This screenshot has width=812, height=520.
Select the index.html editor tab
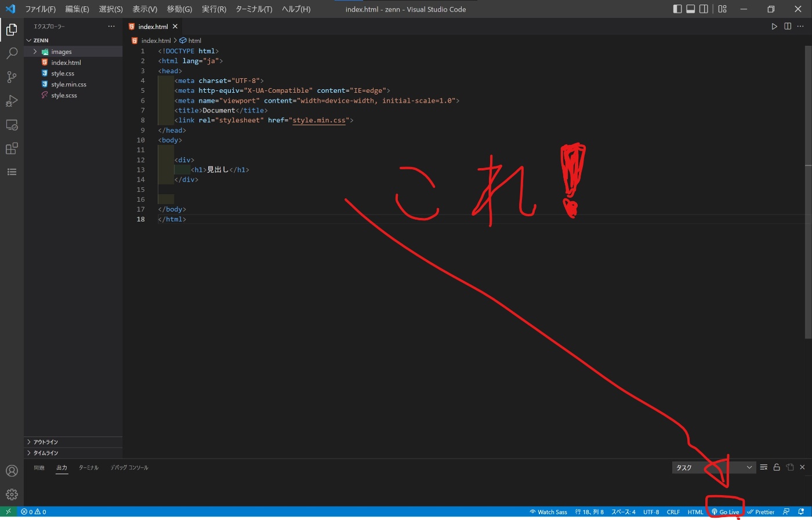[x=153, y=27]
